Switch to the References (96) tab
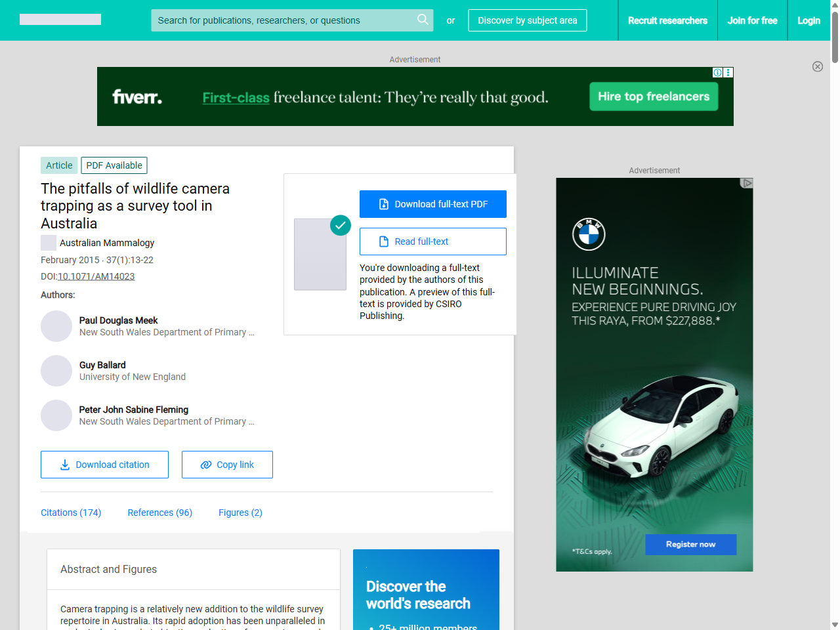The height and width of the screenshot is (630, 840). coord(159,513)
